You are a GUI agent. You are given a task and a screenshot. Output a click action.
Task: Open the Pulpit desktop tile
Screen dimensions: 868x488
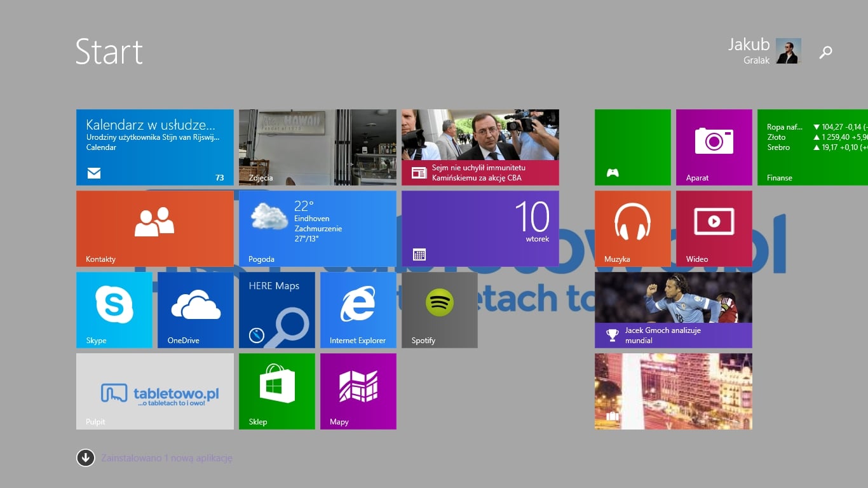pos(155,391)
